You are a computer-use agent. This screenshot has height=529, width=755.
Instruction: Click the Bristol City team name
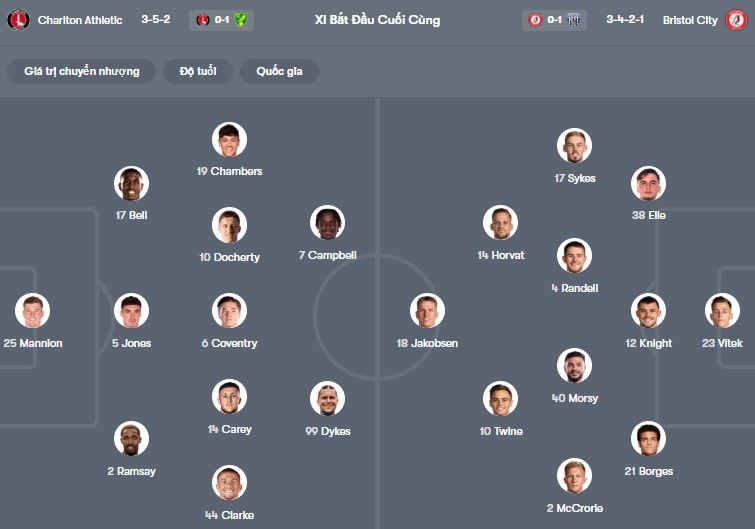[690, 20]
